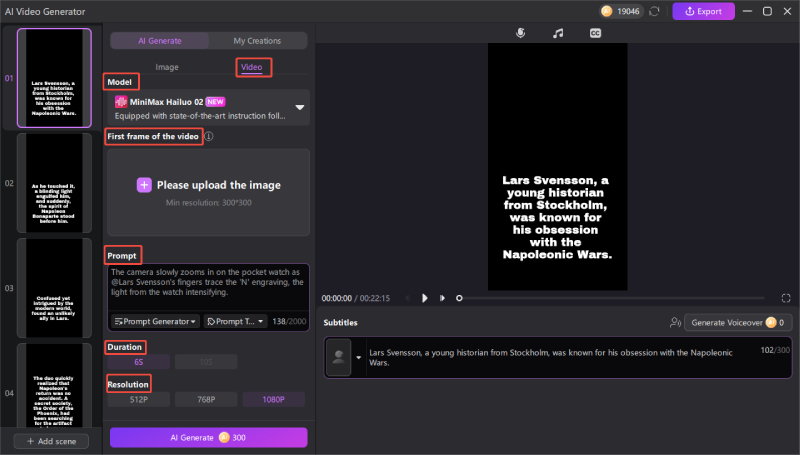Enter fullscreen preview mode

786,298
